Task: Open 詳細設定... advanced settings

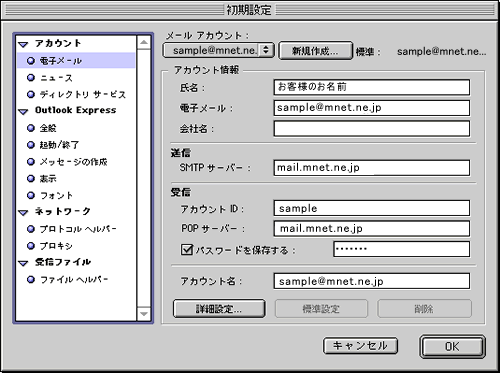Action: point(219,309)
